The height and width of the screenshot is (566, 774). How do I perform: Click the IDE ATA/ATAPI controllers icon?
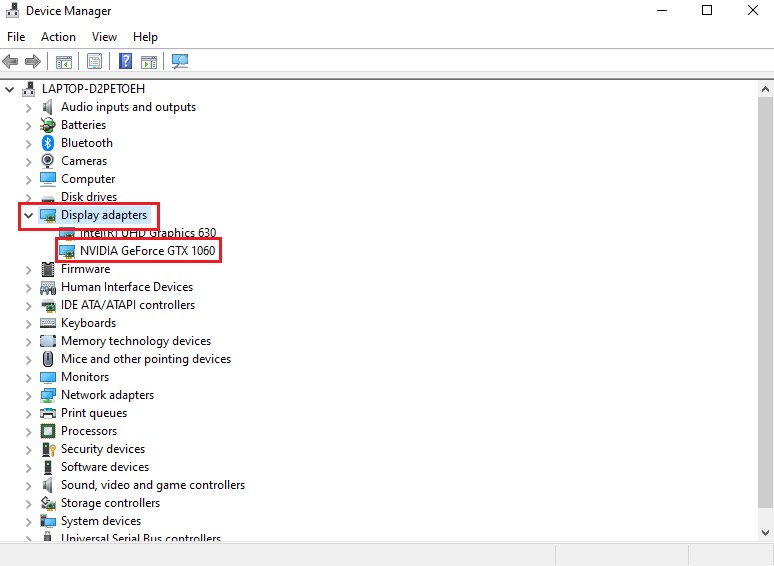coord(48,305)
